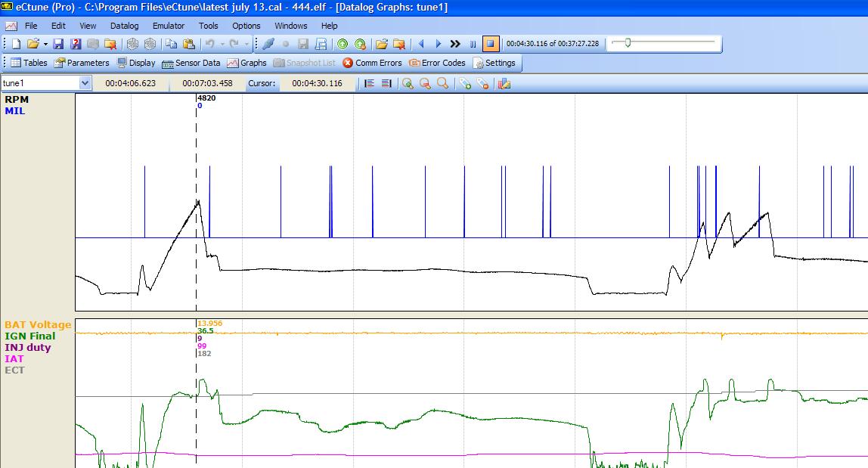Image resolution: width=868 pixels, height=468 pixels.
Task: Open the Windows menu
Action: coord(290,26)
